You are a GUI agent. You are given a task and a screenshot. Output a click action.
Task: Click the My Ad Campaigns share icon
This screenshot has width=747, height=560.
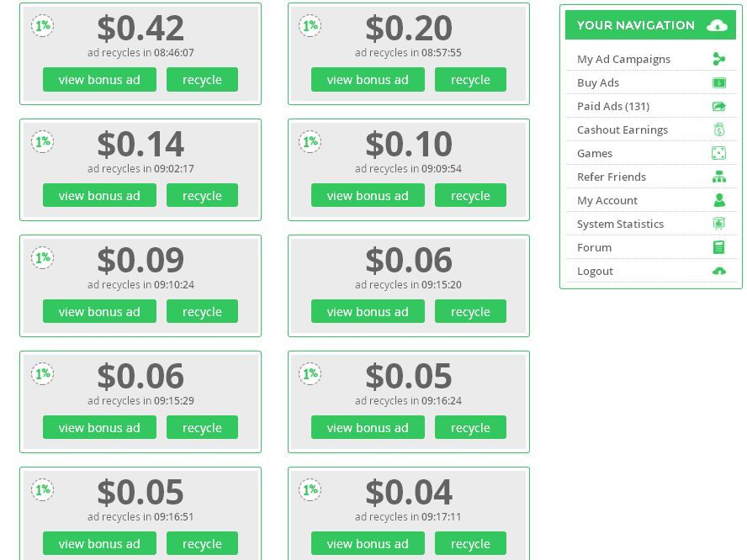[719, 59]
